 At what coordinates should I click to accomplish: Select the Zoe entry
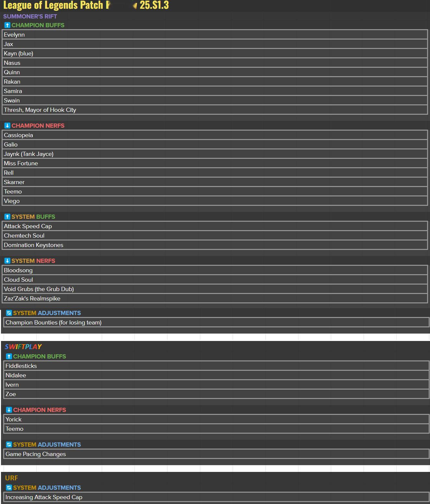[216, 394]
